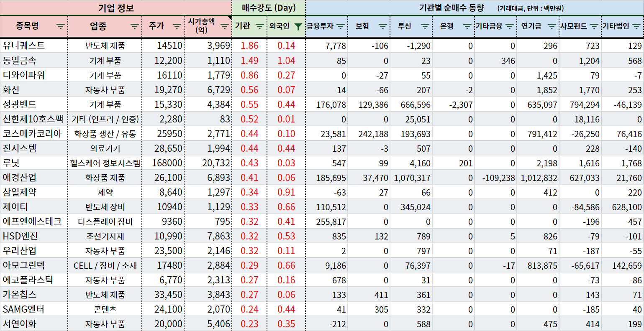
Task: Open the 보험 column filter
Action: [x=383, y=26]
